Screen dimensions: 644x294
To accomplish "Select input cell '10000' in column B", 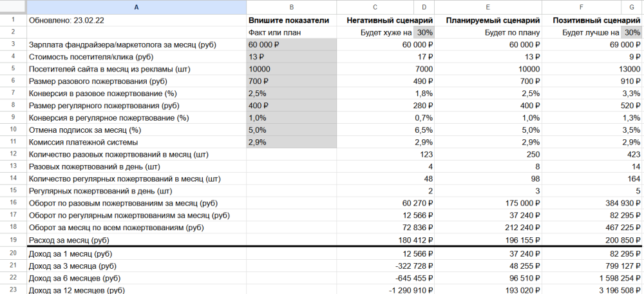I will click(292, 69).
